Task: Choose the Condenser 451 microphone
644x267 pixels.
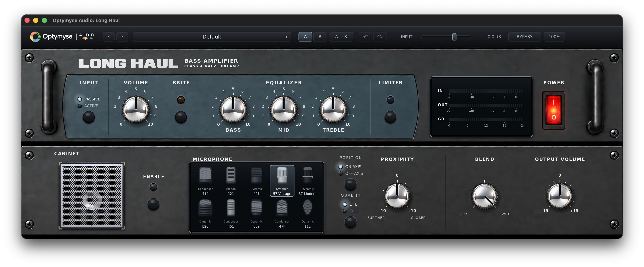Action: tap(231, 214)
